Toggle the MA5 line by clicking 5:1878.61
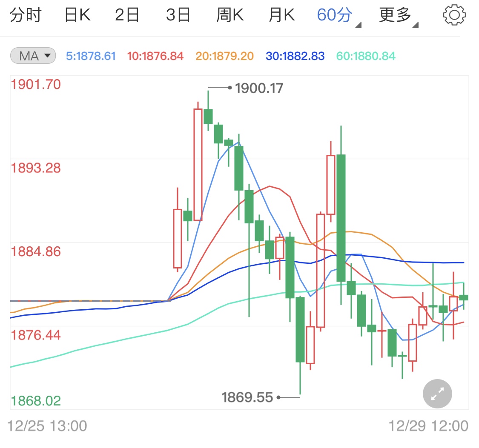The width and height of the screenshot is (479, 448). point(91,55)
